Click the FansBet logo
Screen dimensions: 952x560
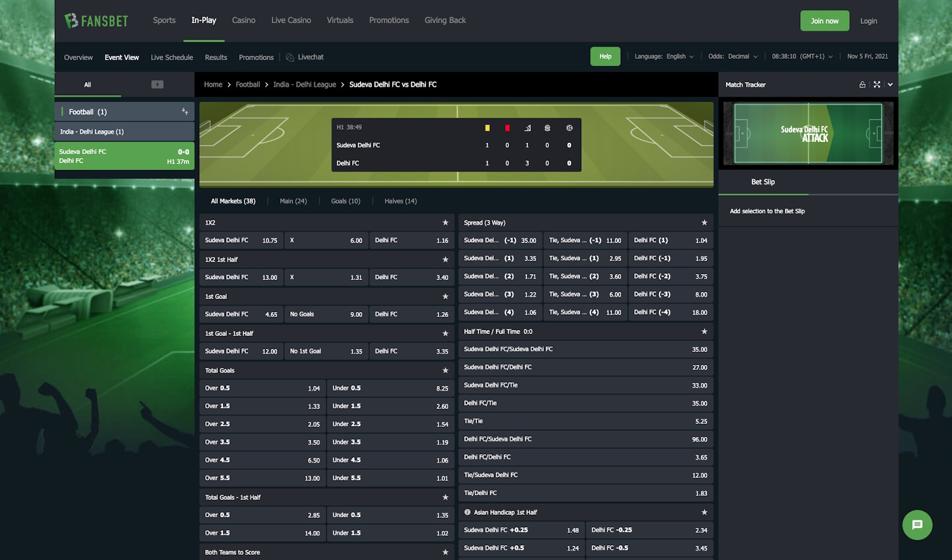click(96, 21)
